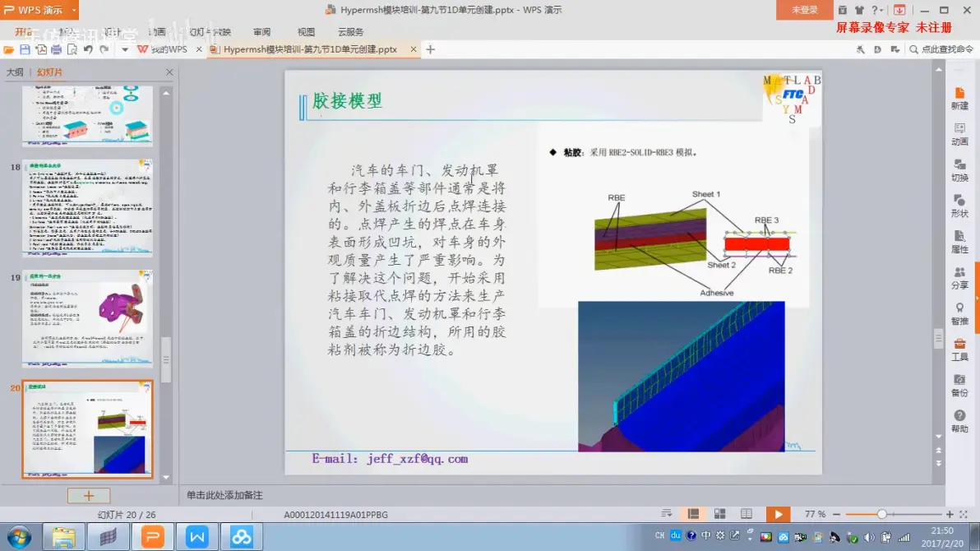Open File Explorer on the taskbar

coord(64,537)
